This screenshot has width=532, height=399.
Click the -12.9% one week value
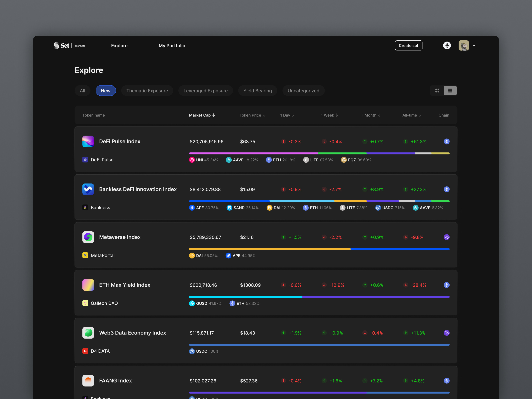[337, 285]
